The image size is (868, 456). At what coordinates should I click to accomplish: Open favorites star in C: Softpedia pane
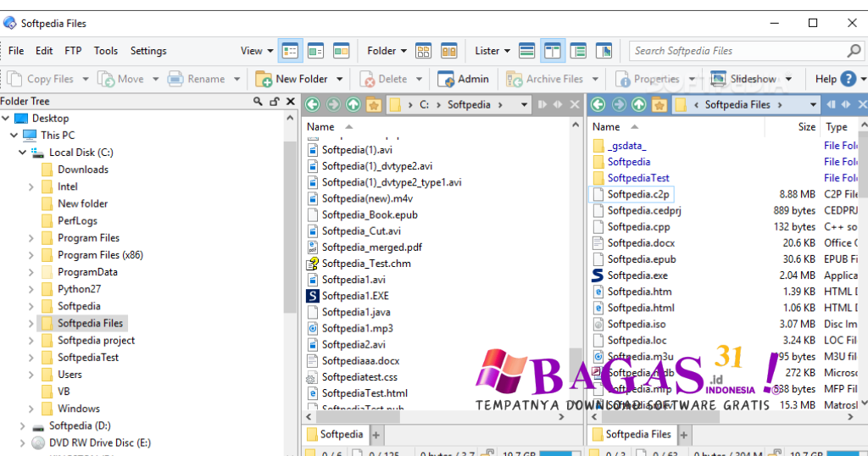(374, 104)
